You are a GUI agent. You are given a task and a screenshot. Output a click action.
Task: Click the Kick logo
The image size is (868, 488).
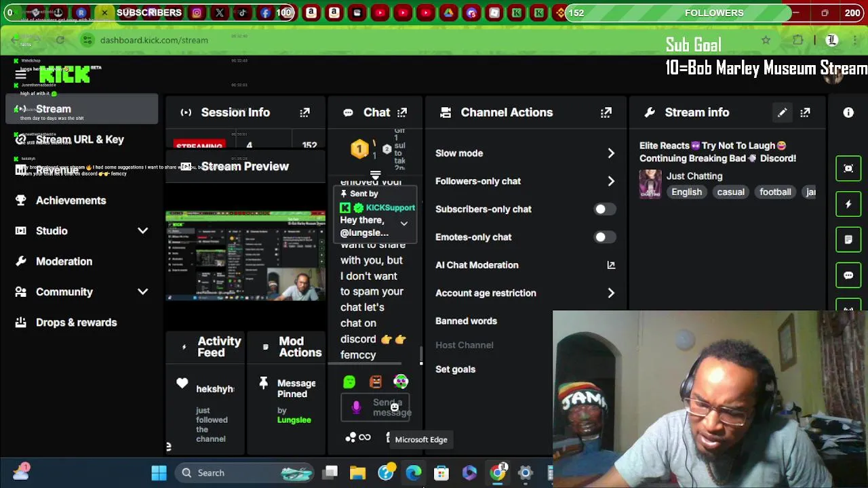click(x=64, y=75)
